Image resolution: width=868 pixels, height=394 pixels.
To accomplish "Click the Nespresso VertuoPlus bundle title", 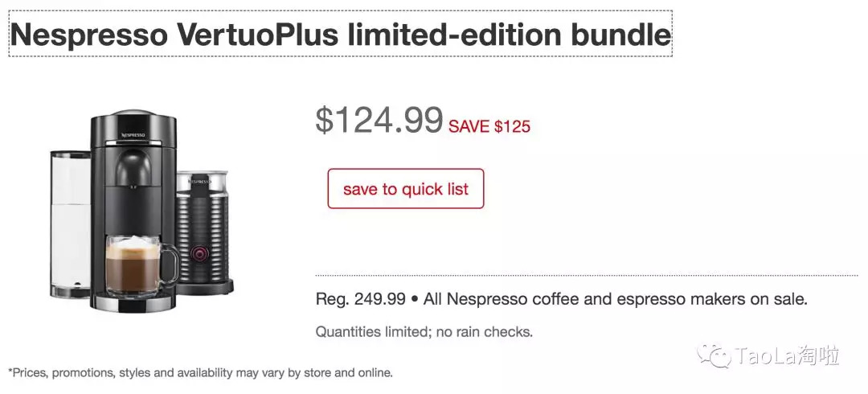I will (340, 35).
